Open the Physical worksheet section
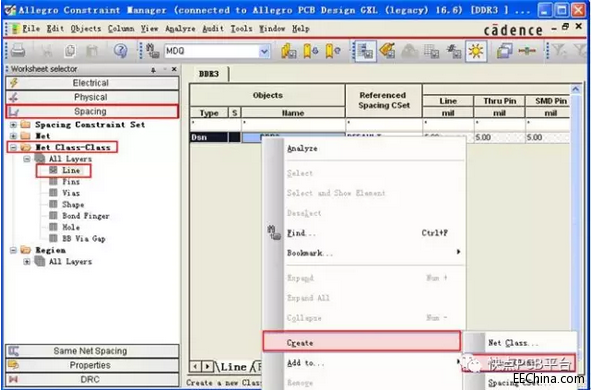The height and width of the screenshot is (392, 591). click(92, 97)
